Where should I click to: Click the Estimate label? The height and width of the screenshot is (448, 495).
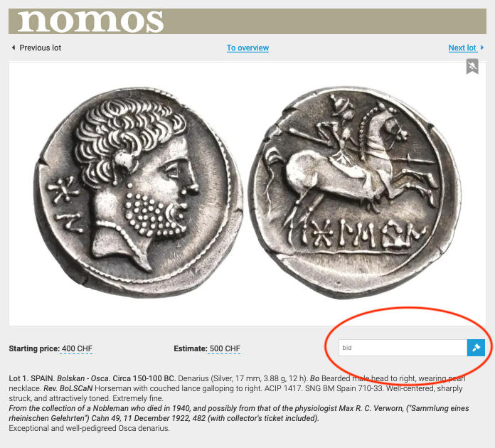pyautogui.click(x=191, y=348)
